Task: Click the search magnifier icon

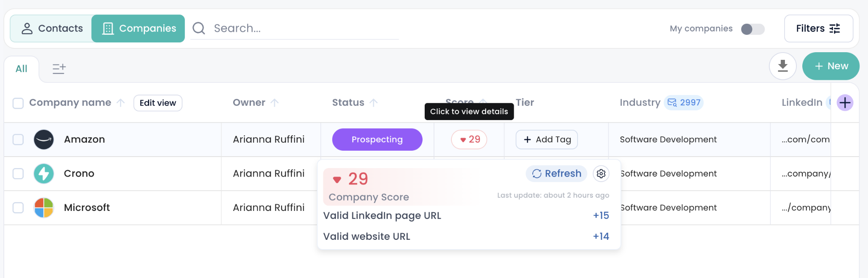Action: point(199,28)
